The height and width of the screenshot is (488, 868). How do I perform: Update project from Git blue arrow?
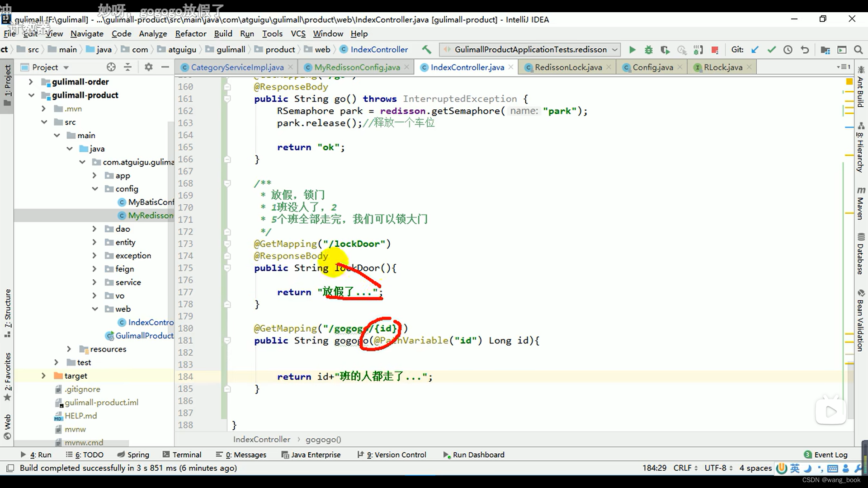[x=755, y=50]
